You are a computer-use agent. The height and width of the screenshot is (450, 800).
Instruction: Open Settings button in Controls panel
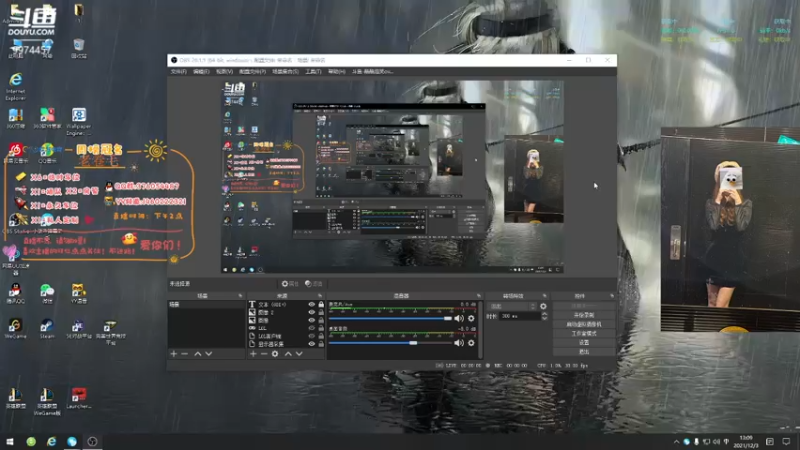click(x=584, y=343)
